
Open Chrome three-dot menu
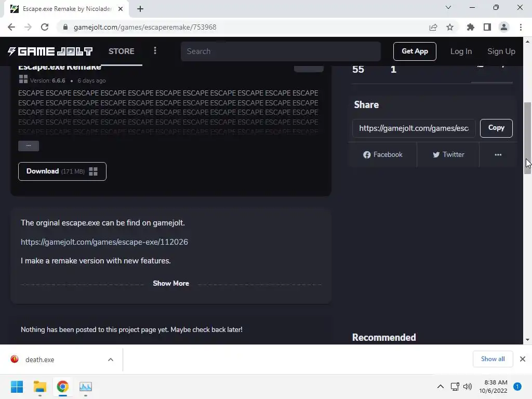(x=521, y=27)
